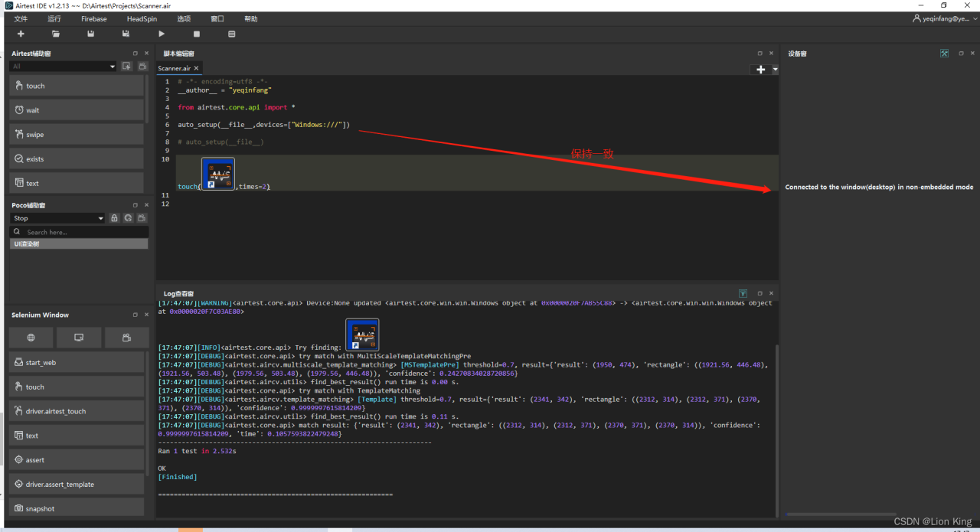Open the dropdown arrow beside the editor plus
Viewport: 980px width, 532px height.
click(x=775, y=70)
